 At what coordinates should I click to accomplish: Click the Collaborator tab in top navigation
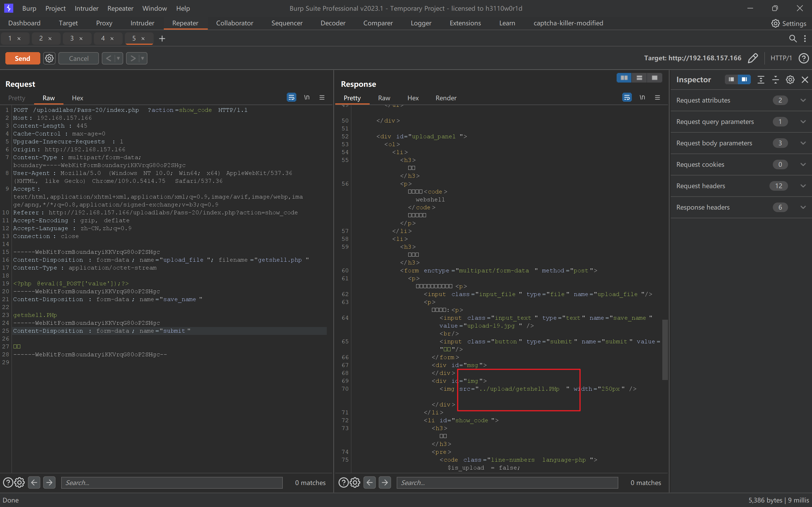(234, 23)
